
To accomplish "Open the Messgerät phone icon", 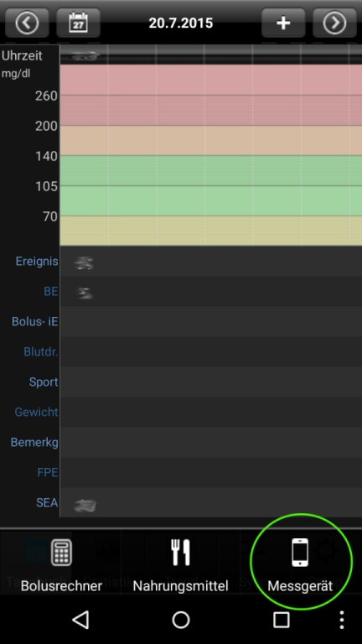I will [300, 553].
